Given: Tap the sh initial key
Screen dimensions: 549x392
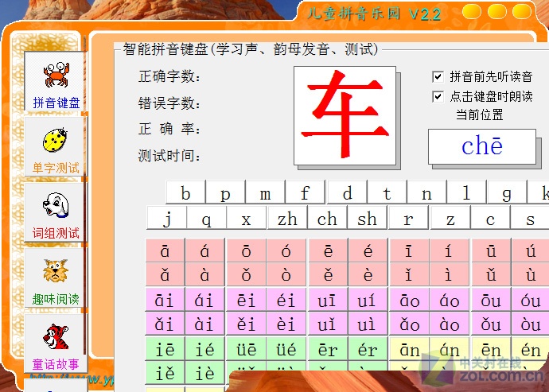Looking at the screenshot, I should [x=368, y=218].
